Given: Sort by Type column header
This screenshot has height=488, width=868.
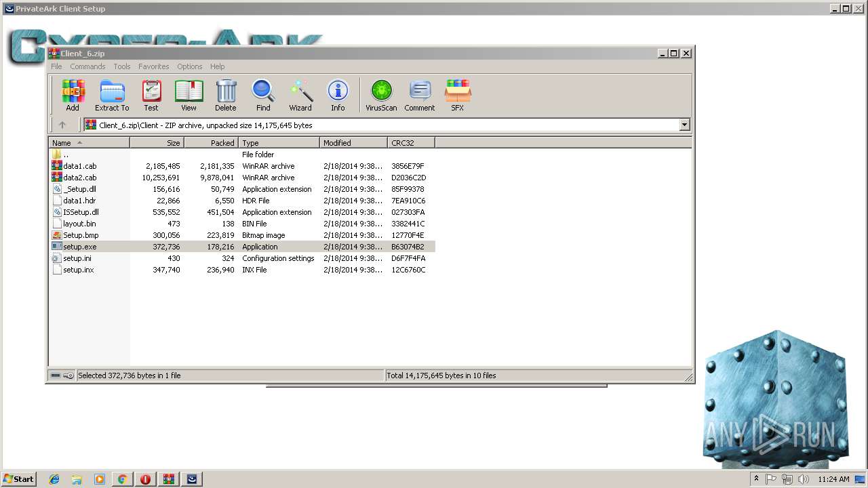Looking at the screenshot, I should (x=279, y=143).
